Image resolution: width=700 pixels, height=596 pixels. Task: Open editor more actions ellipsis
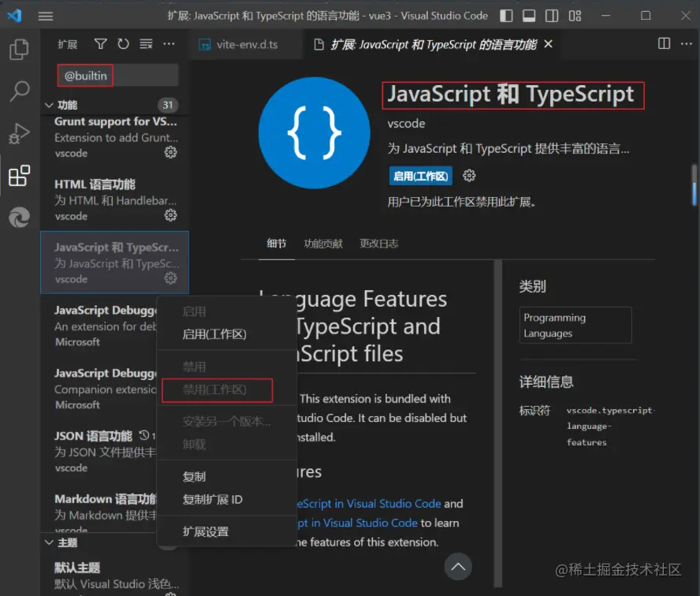[687, 43]
